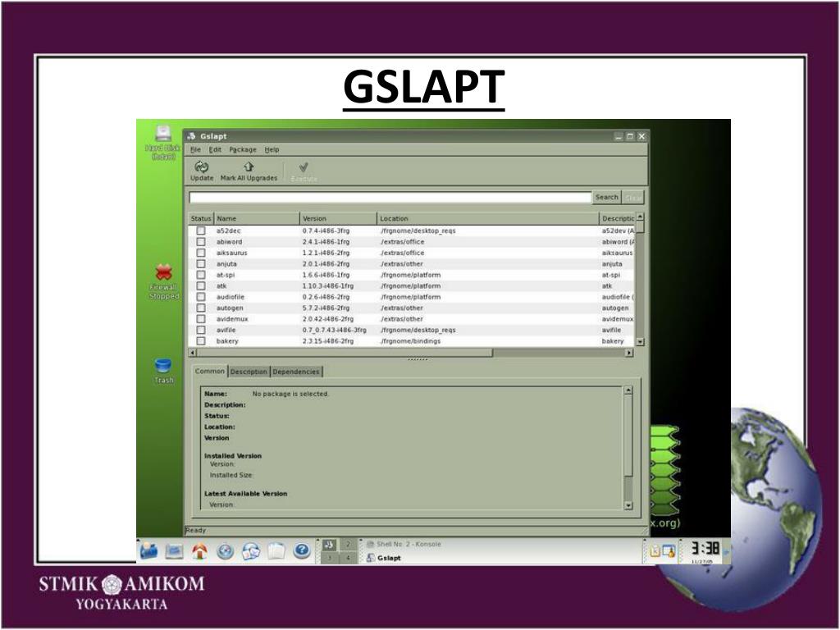Viewport: 840px width, 630px height.
Task: Sort by the Name column header
Action: [x=257, y=218]
